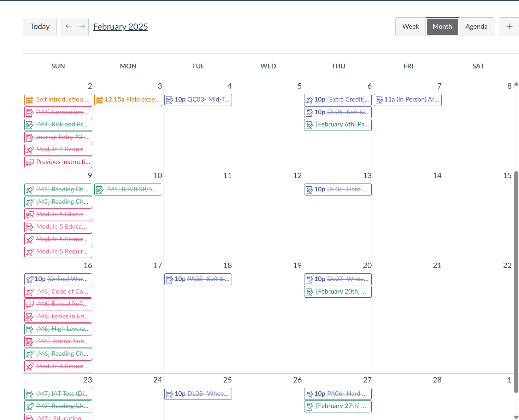Click the assignment icon of [M7] IAT Test event

tap(30, 394)
